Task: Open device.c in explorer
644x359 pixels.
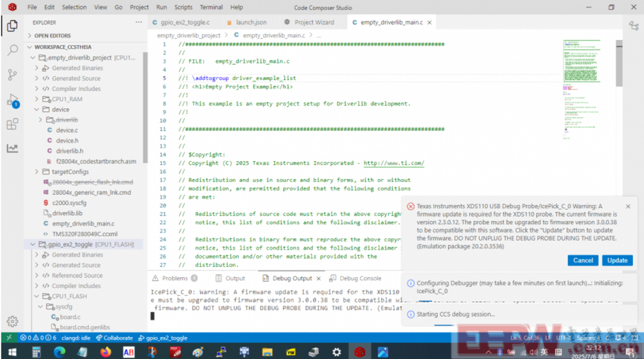Action: point(67,130)
